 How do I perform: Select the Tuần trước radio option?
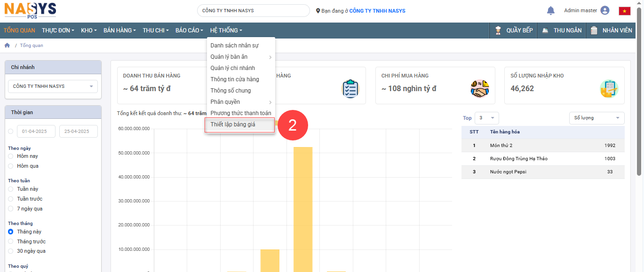pos(11,199)
